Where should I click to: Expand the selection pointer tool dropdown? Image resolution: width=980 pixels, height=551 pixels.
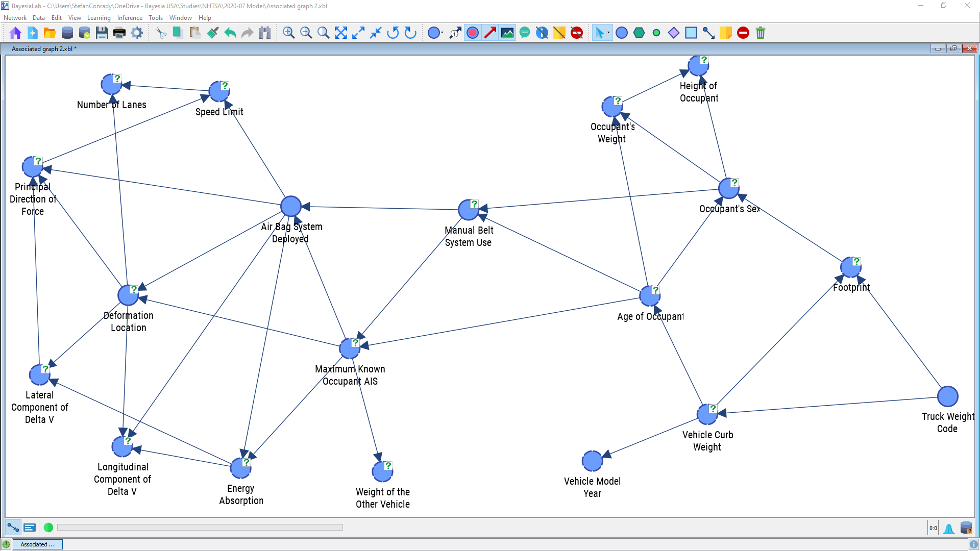[x=608, y=33]
